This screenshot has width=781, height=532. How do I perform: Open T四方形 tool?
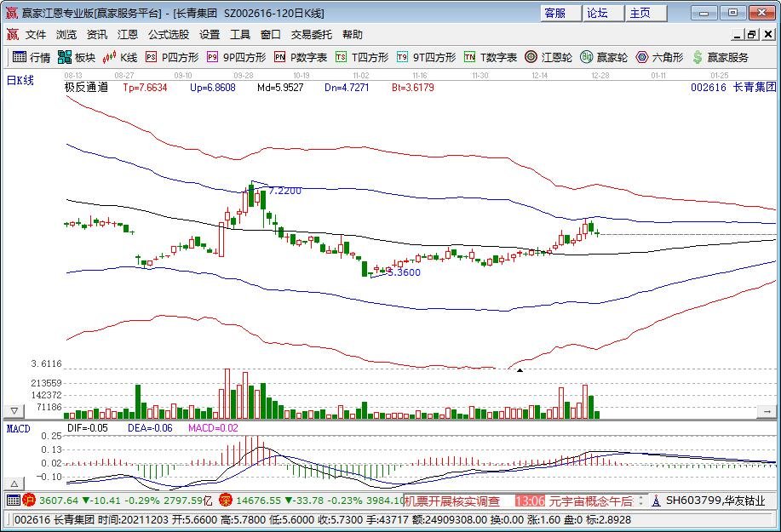click(362, 57)
